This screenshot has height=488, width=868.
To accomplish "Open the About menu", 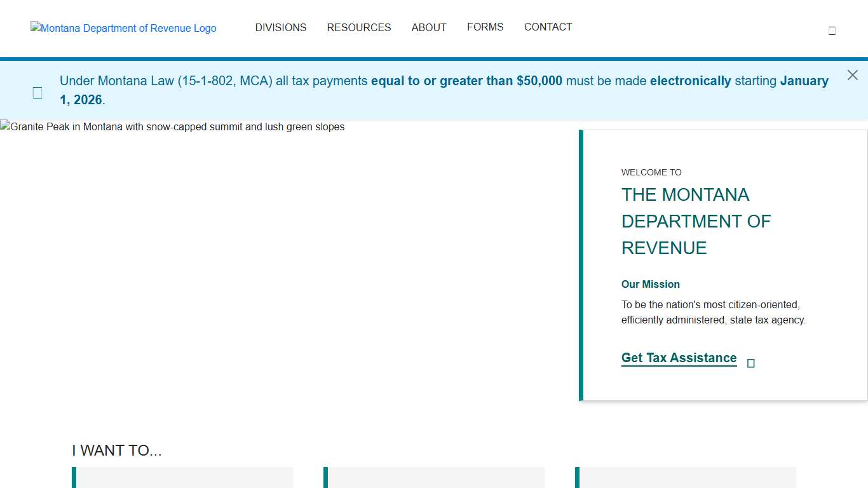I will click(x=428, y=27).
